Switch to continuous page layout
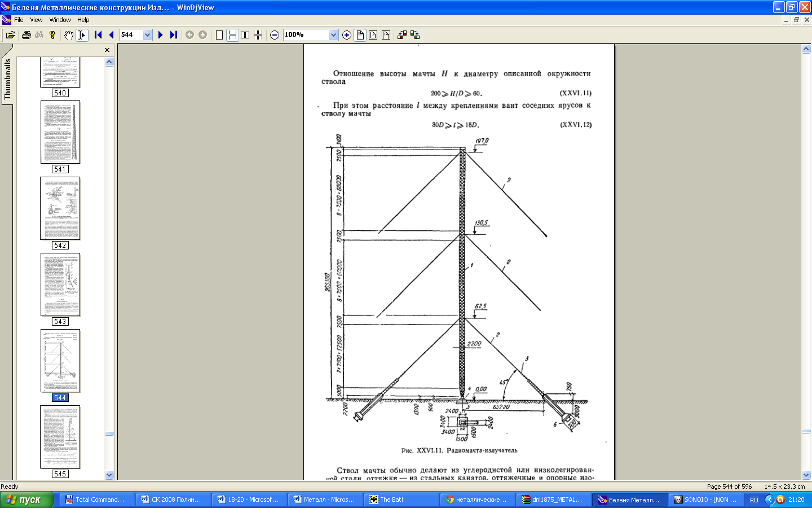Viewport: 812px width, 508px height. tap(232, 35)
